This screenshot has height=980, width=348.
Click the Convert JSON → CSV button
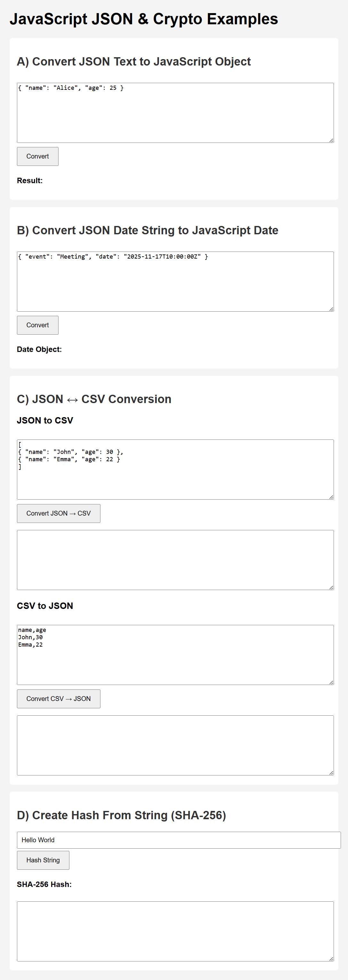coord(59,514)
